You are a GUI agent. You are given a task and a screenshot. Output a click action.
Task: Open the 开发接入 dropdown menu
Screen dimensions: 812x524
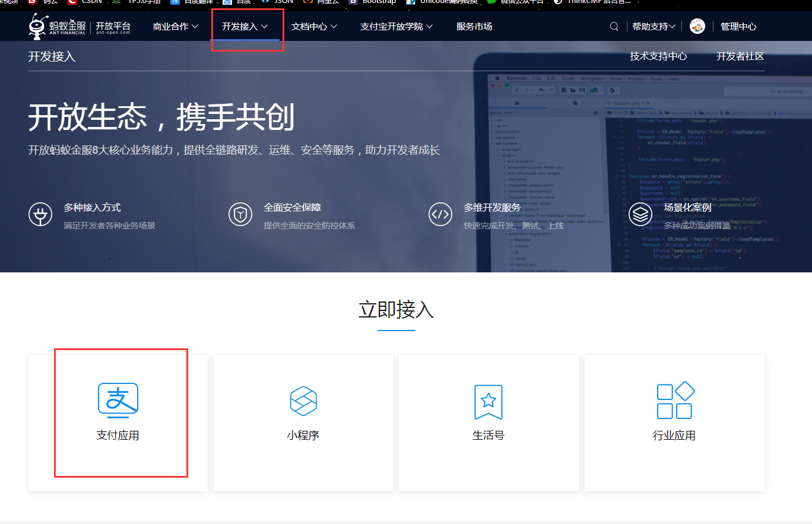point(245,27)
